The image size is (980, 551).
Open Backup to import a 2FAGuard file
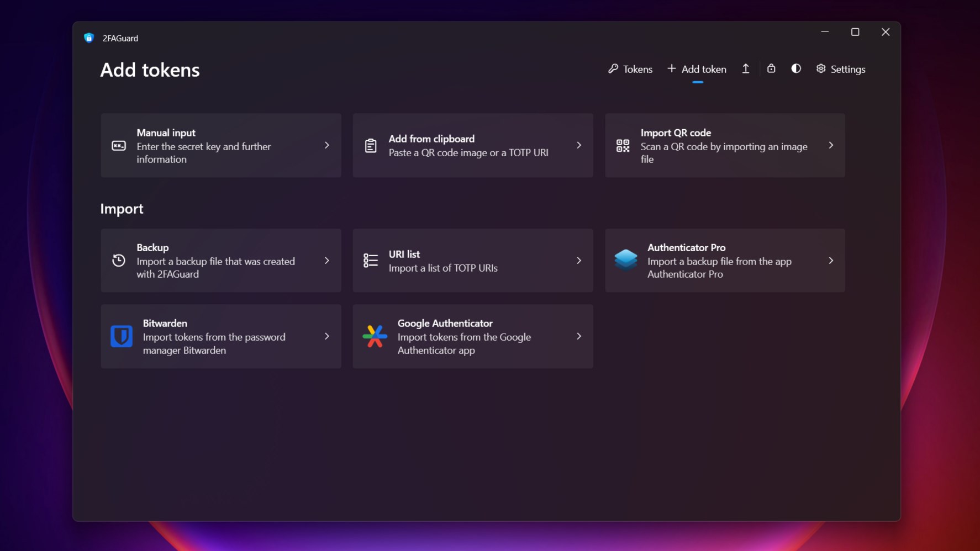pyautogui.click(x=221, y=260)
